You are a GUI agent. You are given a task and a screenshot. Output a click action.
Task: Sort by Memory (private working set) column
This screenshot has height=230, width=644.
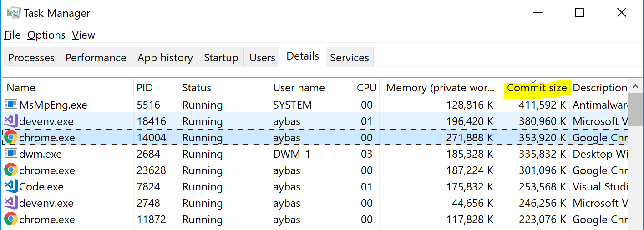click(x=440, y=87)
